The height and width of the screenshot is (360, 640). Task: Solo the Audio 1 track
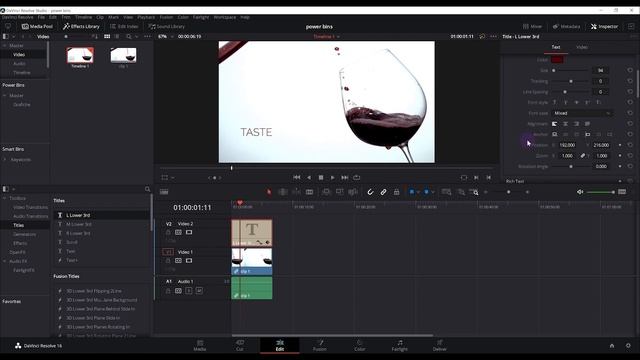point(189,291)
